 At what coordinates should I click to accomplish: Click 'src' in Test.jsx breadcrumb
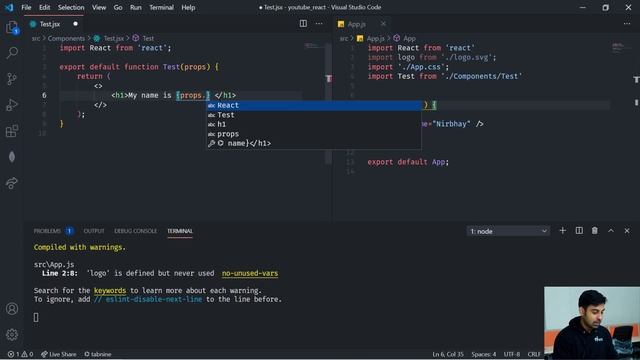(x=36, y=38)
